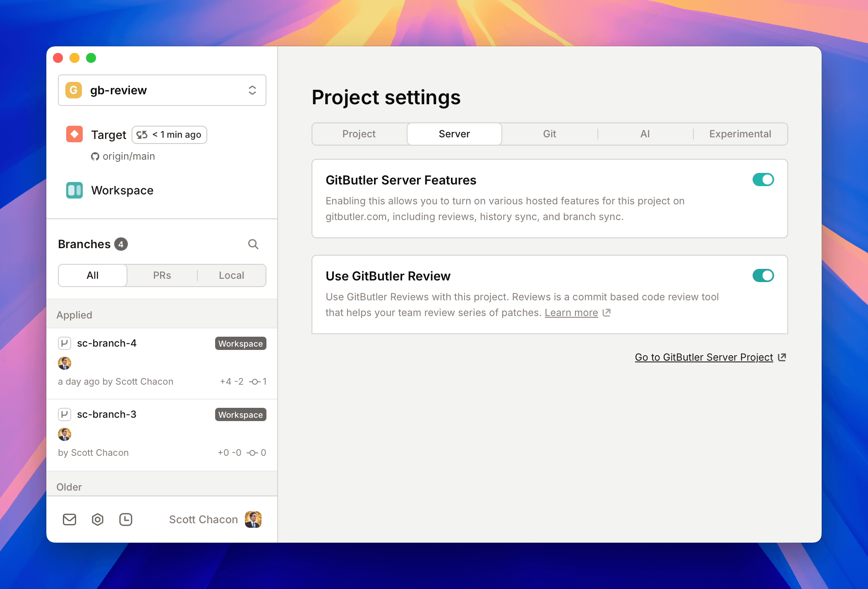Click the branch search magnifier icon
This screenshot has height=589, width=868.
(x=253, y=244)
